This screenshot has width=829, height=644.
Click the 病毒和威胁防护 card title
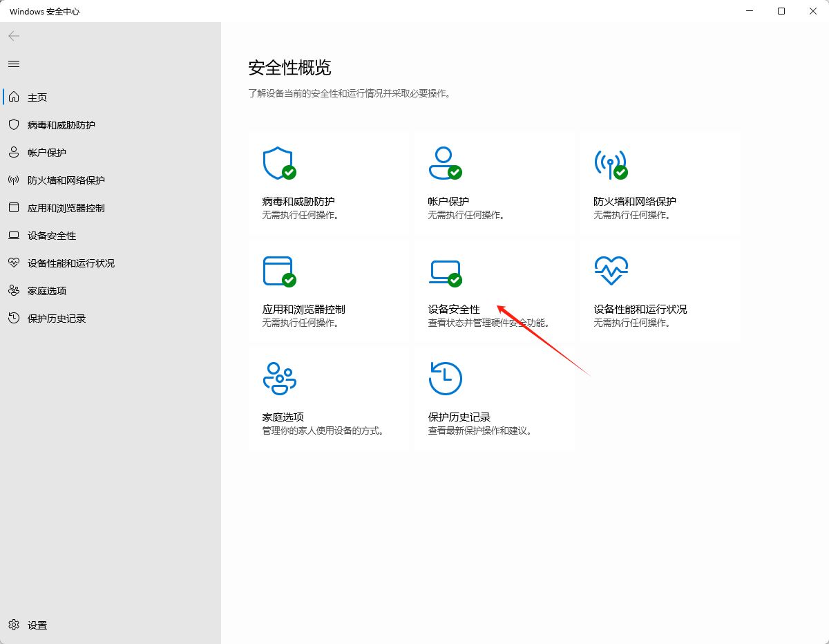(298, 202)
